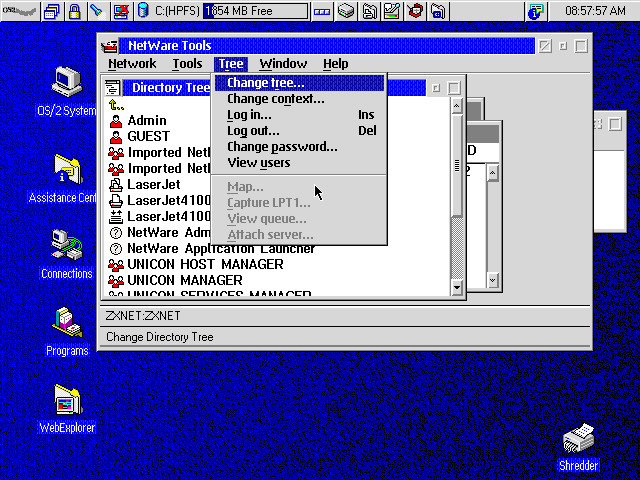The width and height of the screenshot is (640, 480).
Task: Click the greyed-out View queue... entry
Action: 299,219
